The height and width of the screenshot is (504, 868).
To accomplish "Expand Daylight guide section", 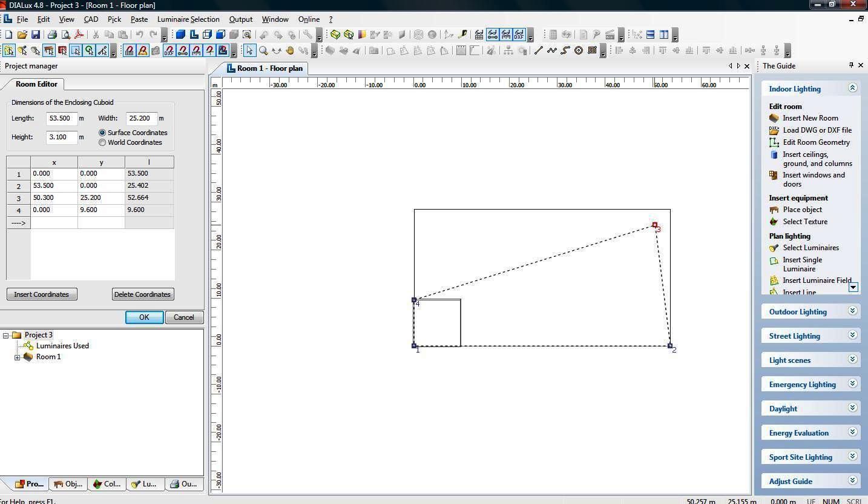I will 853,408.
